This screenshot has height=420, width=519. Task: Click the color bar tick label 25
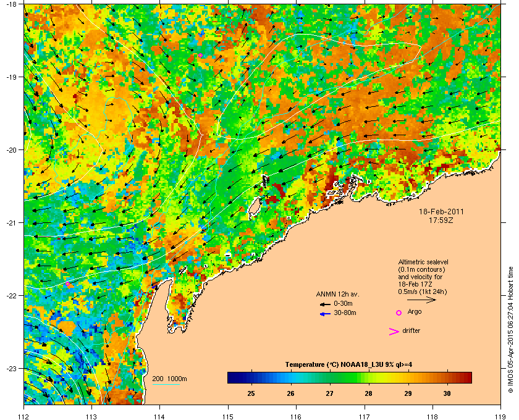(x=251, y=393)
